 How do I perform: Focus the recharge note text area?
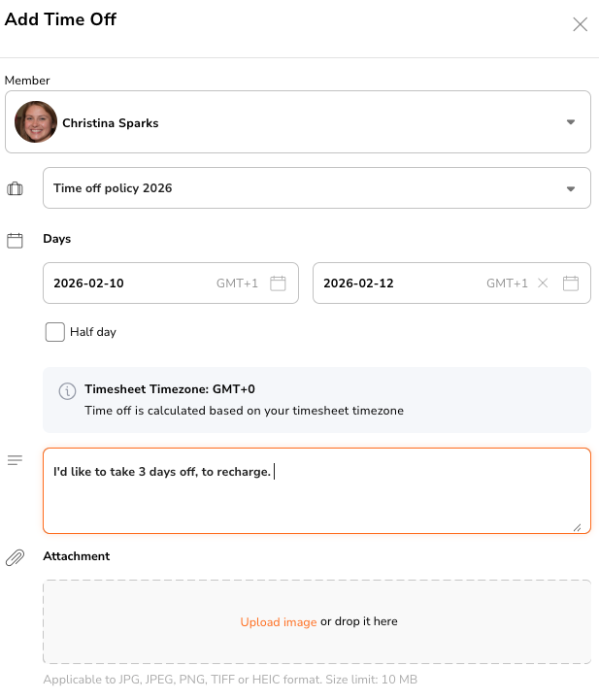coord(316,490)
